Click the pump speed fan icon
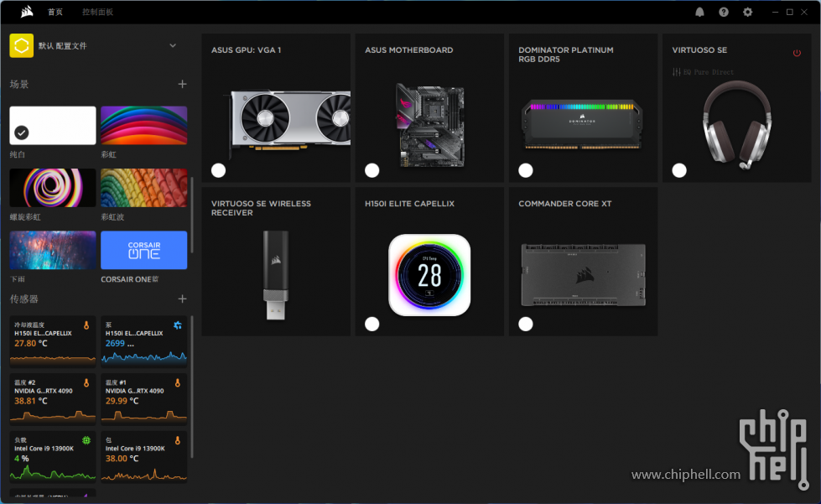This screenshot has width=821, height=504. point(178,325)
